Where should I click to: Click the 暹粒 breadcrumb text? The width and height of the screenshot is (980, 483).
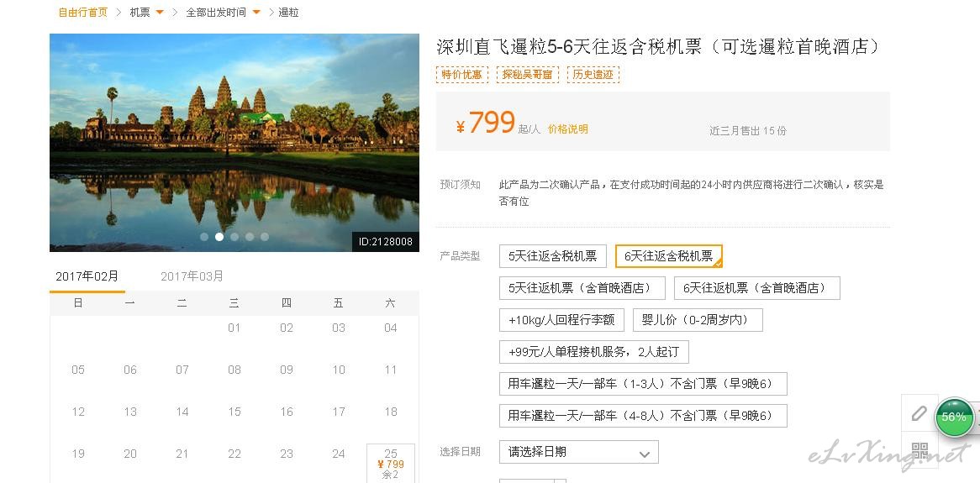288,13
